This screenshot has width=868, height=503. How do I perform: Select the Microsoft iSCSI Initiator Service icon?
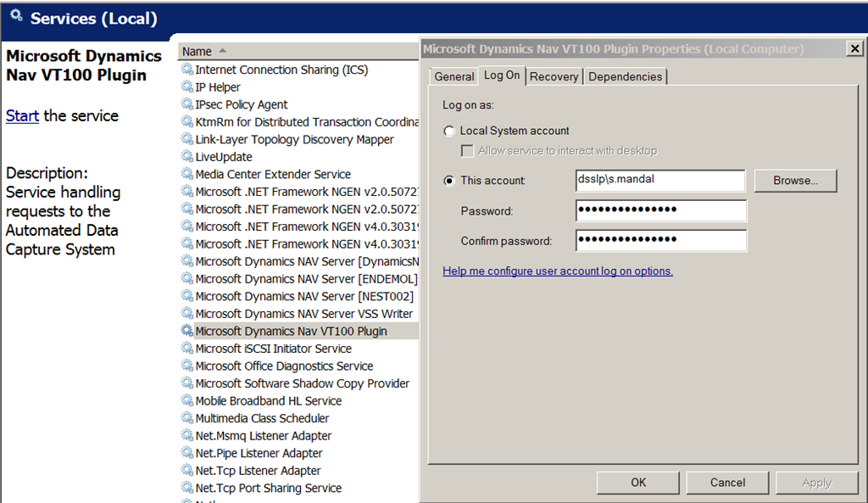187,349
